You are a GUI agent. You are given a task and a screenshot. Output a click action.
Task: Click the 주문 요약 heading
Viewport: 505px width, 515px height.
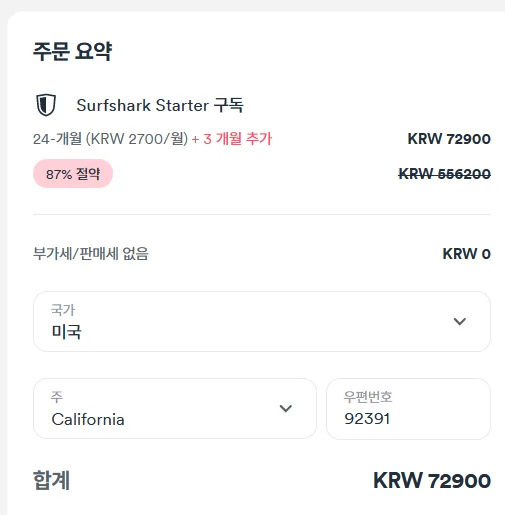pyautogui.click(x=72, y=51)
